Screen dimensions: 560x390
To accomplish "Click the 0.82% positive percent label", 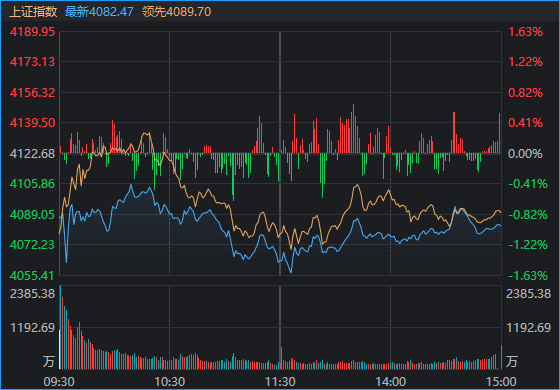I will pyautogui.click(x=525, y=93).
